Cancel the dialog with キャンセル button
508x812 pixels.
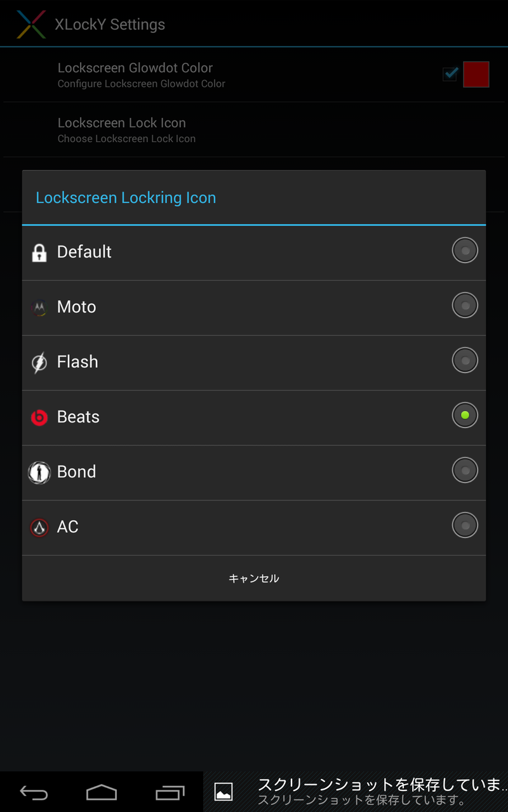(254, 578)
